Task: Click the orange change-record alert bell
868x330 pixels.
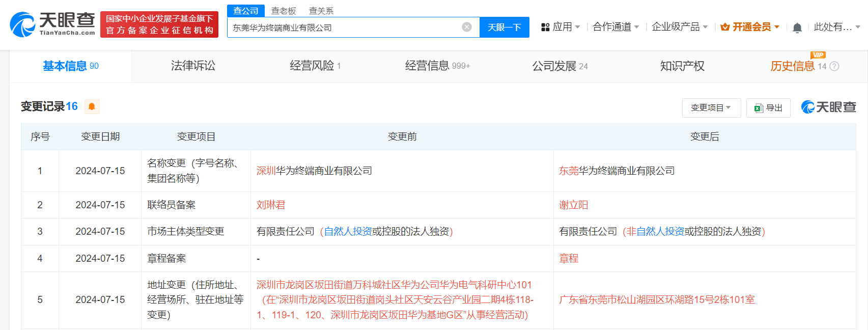Action: tap(92, 106)
